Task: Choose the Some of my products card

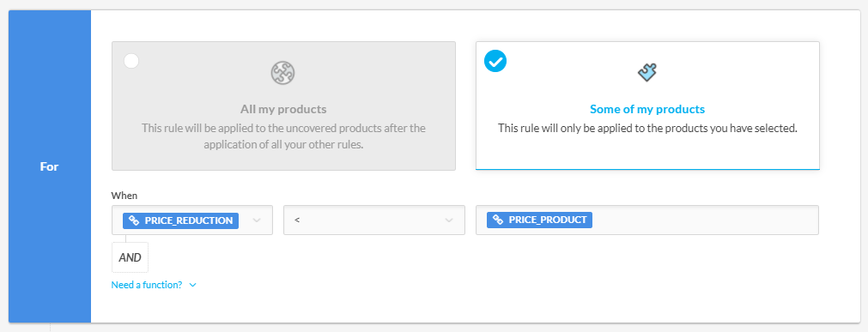Action: pyautogui.click(x=647, y=106)
